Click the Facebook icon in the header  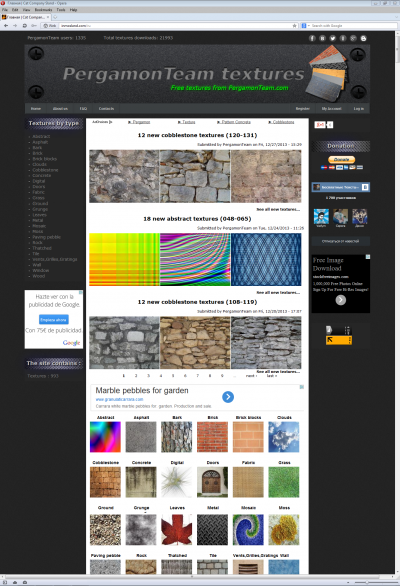[312, 38]
